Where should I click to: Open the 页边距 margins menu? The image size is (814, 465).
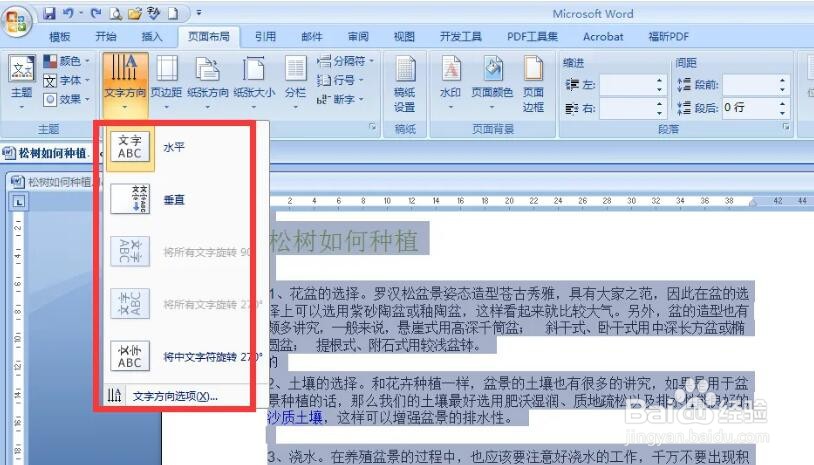click(x=167, y=83)
